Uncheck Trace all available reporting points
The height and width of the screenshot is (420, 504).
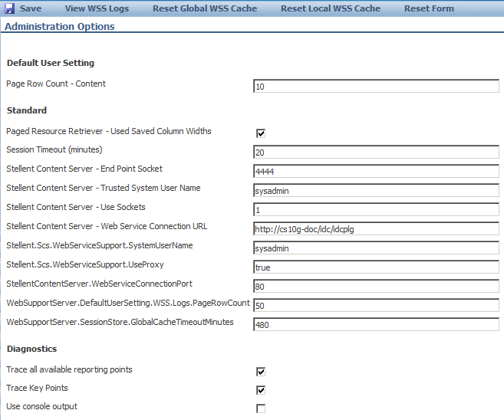click(261, 372)
